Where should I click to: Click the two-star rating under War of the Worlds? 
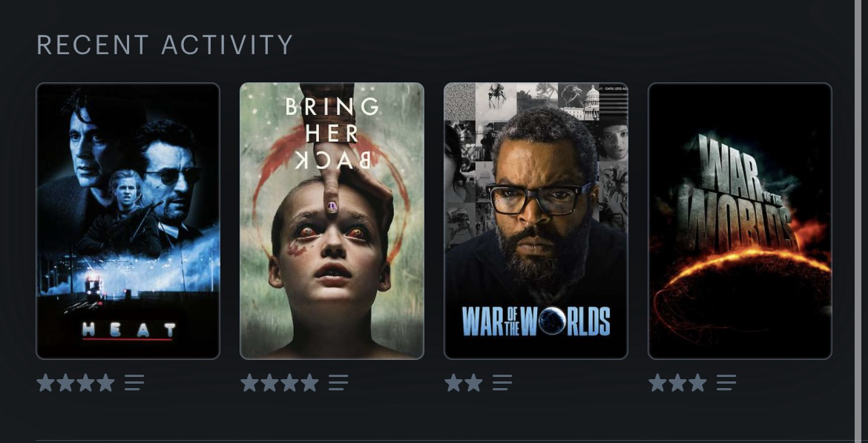464,383
